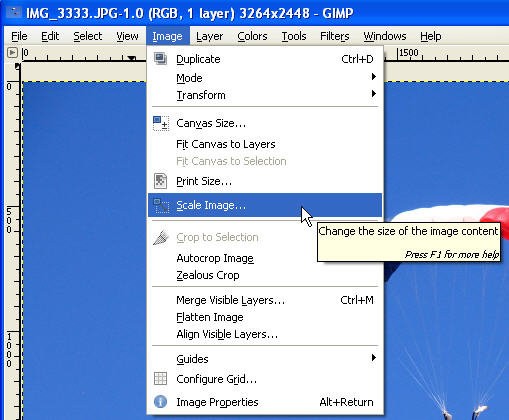
Task: Open the Edit menu
Action: pyautogui.click(x=50, y=36)
